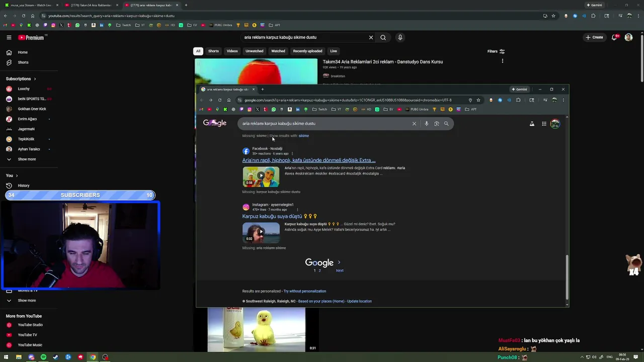Open YouTube notifications bell
The height and width of the screenshot is (362, 644).
coord(615,37)
